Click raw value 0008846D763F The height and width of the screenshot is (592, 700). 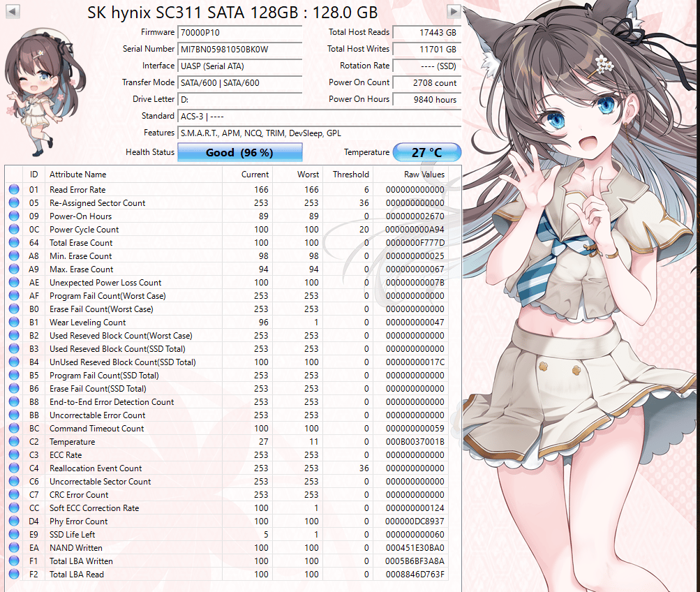415,574
